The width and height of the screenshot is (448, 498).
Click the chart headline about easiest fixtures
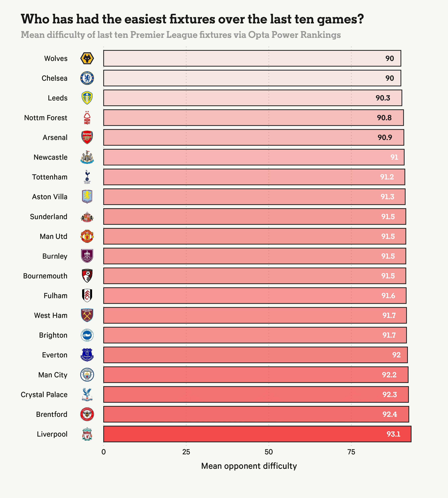pos(192,19)
